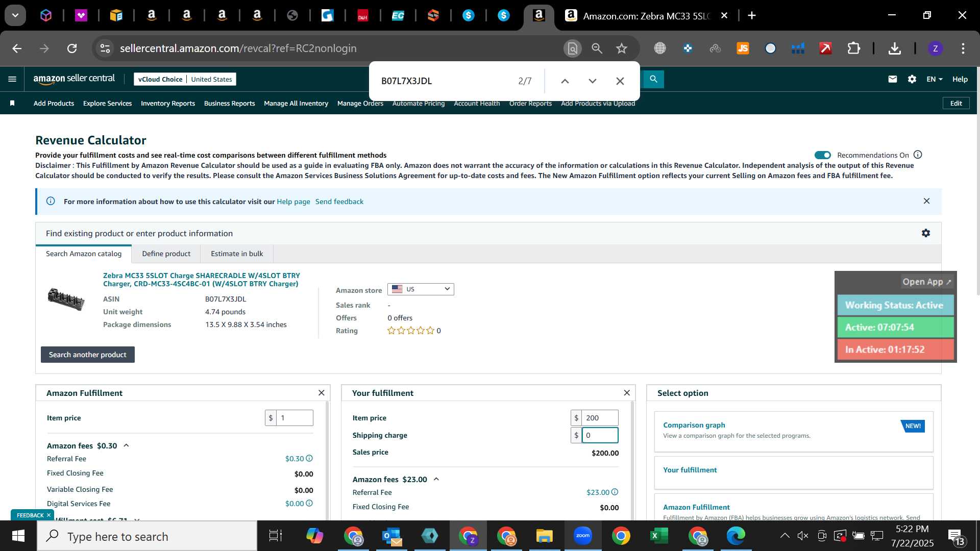Click the Send feedback link
Image resolution: width=980 pixels, height=551 pixels.
(339, 202)
